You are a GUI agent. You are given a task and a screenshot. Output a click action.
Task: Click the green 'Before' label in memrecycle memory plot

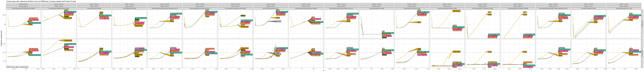243,16
